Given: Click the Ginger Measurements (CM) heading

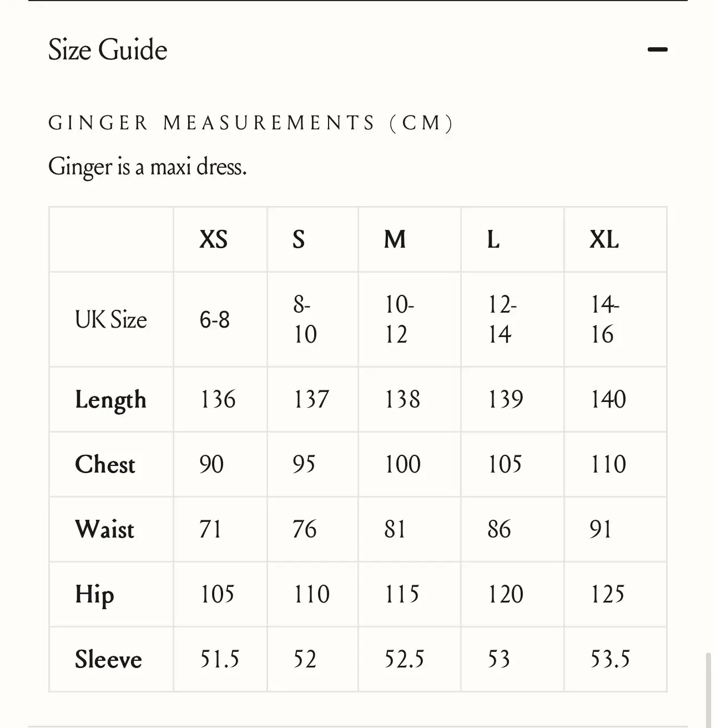Looking at the screenshot, I should point(251,123).
